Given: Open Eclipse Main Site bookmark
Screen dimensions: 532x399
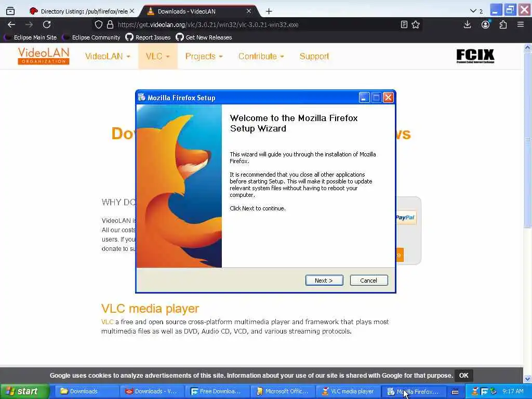Looking at the screenshot, I should 31,37.
